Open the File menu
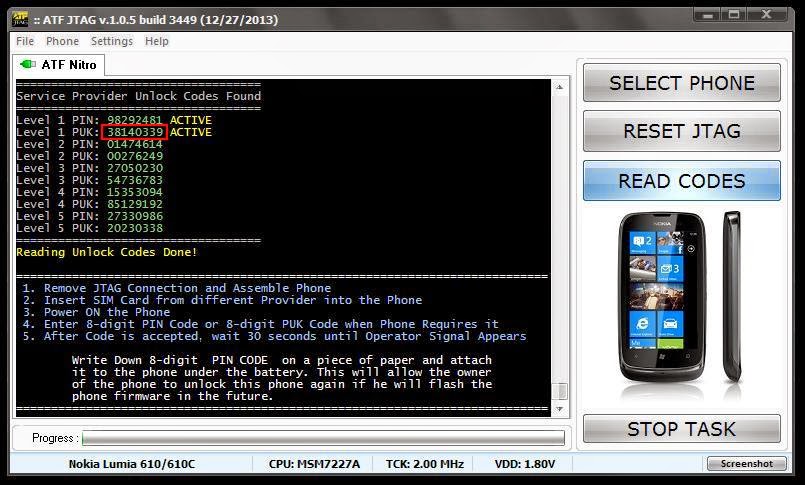Image resolution: width=805 pixels, height=485 pixels. [x=25, y=41]
